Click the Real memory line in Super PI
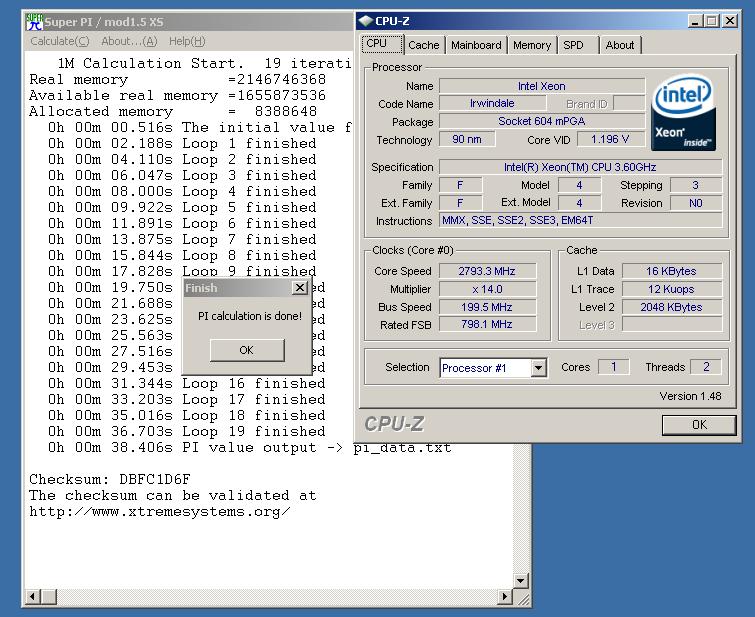This screenshot has height=617, width=755. coord(178,79)
